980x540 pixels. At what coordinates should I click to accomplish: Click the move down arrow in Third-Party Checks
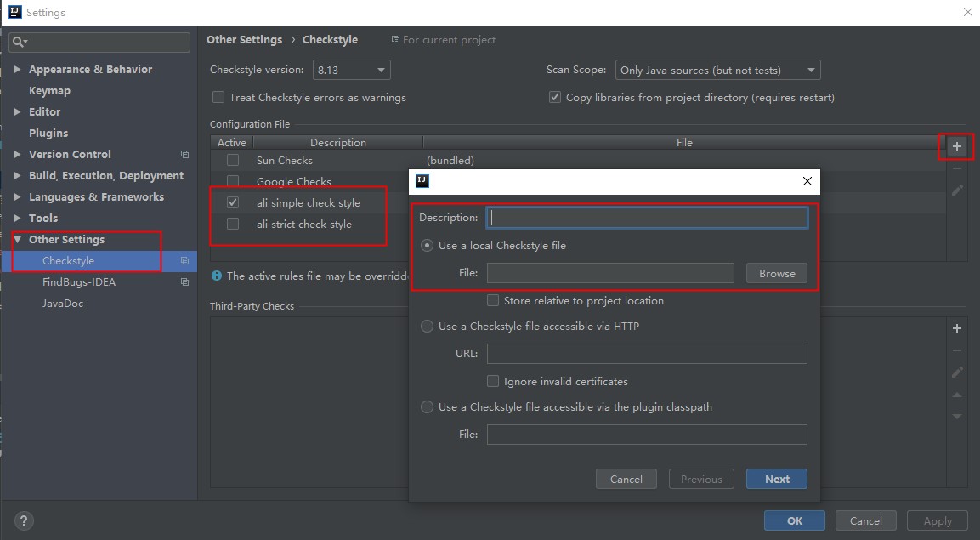pyautogui.click(x=957, y=417)
